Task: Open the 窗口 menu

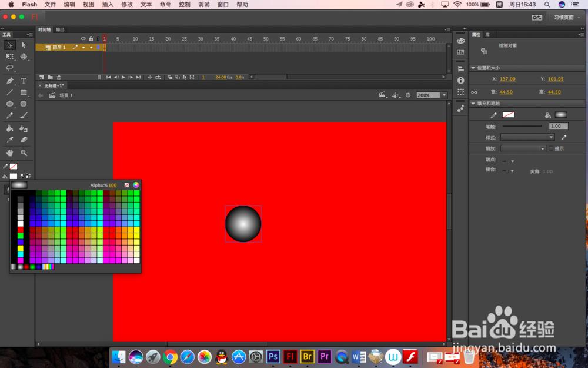Action: point(223,5)
